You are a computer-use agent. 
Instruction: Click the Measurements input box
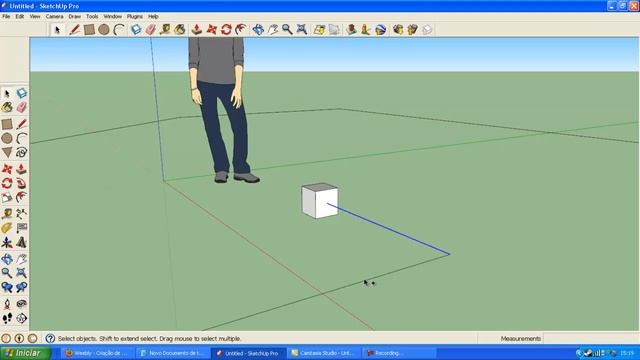(591, 339)
